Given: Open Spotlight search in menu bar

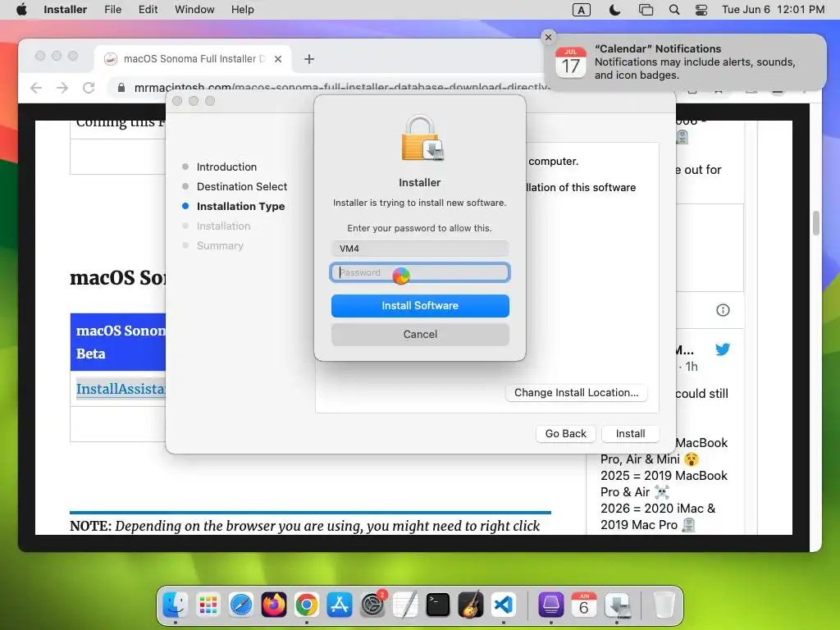Looking at the screenshot, I should tap(674, 10).
